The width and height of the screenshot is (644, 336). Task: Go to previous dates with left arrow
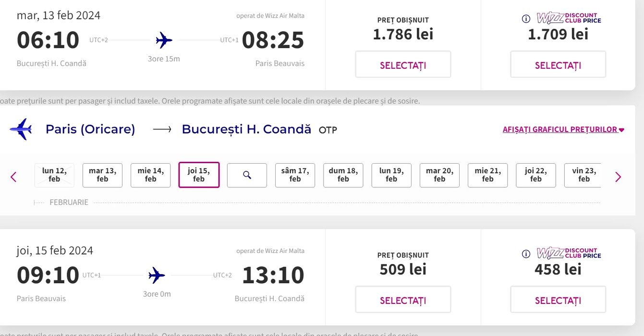[13, 177]
